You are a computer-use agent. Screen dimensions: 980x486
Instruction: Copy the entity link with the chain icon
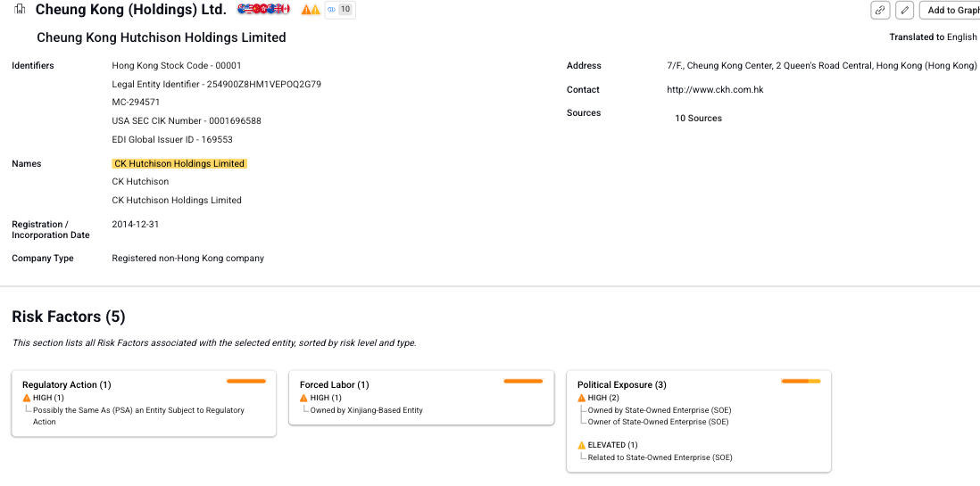(x=880, y=10)
